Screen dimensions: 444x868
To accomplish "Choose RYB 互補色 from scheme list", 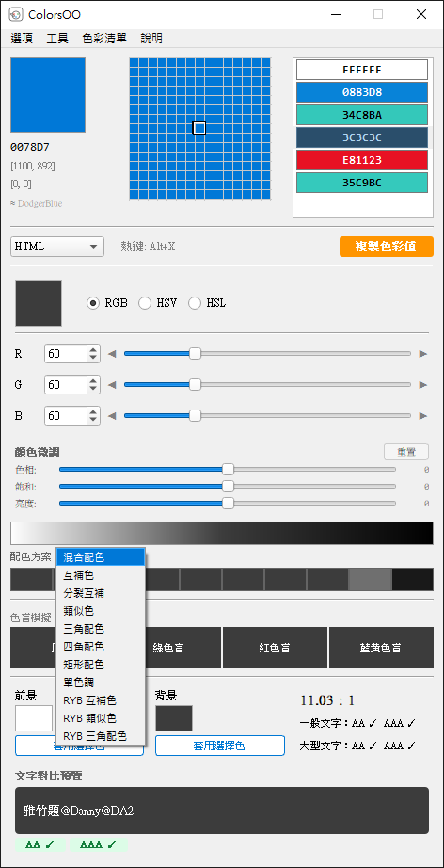I will [101, 700].
